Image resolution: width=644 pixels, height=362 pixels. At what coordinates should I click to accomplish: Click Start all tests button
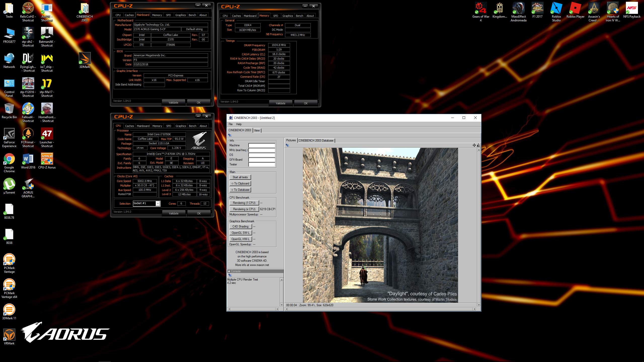click(x=240, y=177)
